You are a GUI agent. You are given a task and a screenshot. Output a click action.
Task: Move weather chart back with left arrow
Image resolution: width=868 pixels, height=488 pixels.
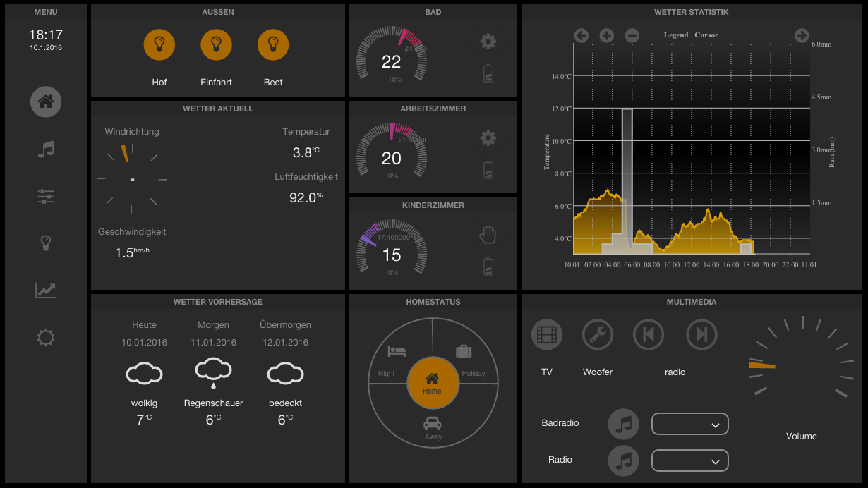click(x=581, y=35)
